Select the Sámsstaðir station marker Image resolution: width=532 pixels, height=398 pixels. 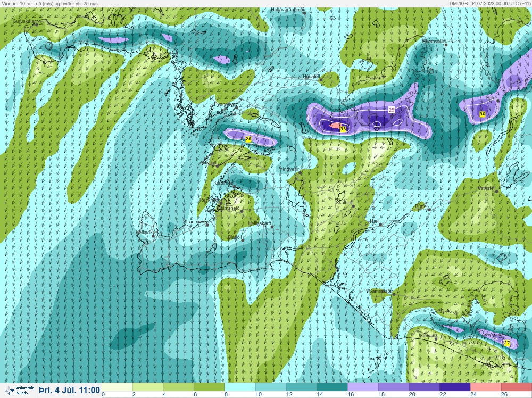pos(394,294)
